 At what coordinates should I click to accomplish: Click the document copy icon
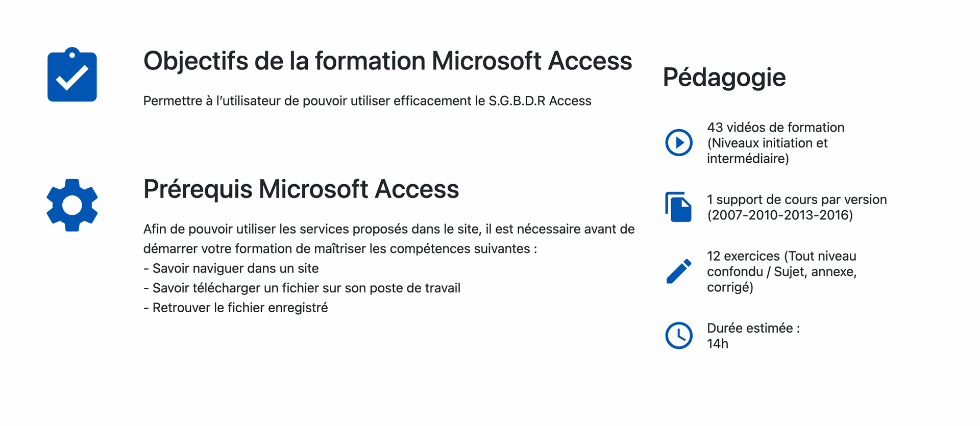click(x=678, y=207)
